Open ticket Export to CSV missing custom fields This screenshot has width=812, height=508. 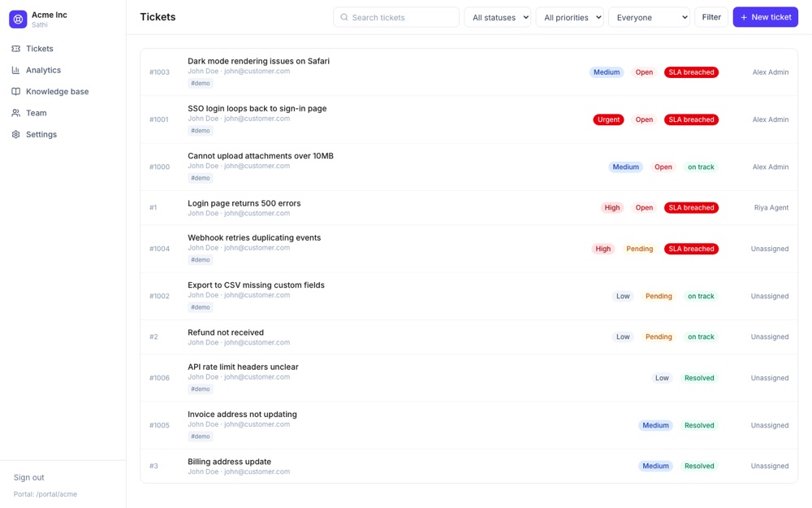(x=256, y=285)
